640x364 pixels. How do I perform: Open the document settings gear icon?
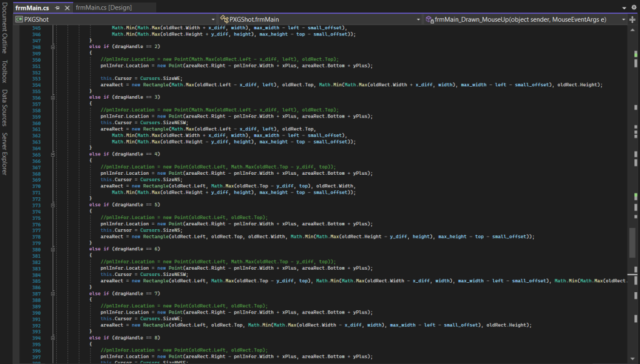[x=633, y=7]
